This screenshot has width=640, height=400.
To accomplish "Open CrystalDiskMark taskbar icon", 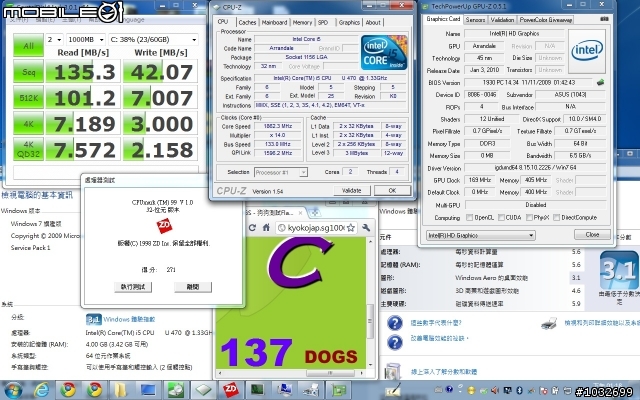I will pos(176,390).
